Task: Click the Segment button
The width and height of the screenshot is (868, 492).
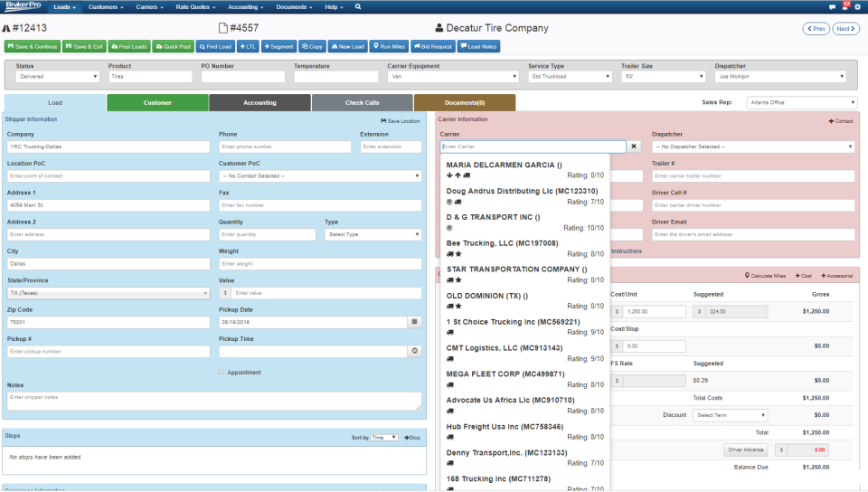Action: (278, 46)
